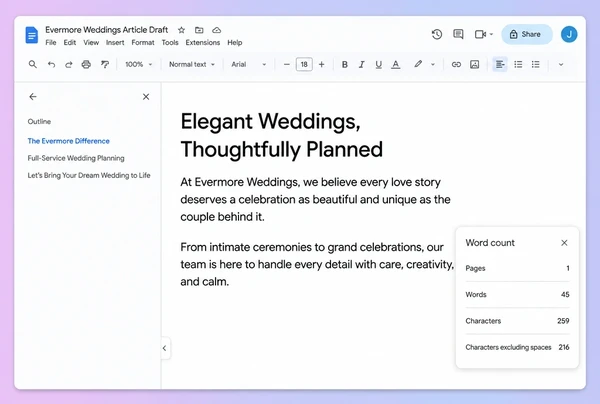
Task: Select the paint format tool
Action: pyautogui.click(x=104, y=64)
